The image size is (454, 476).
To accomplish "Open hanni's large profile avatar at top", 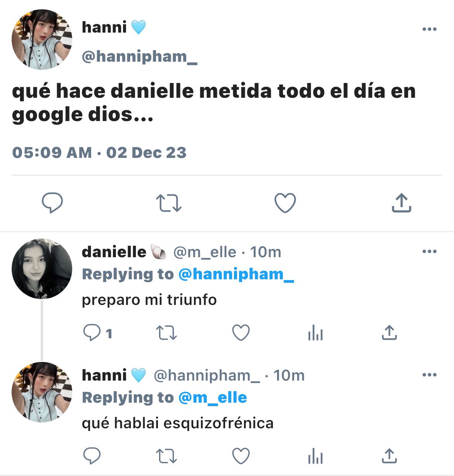I will [x=42, y=40].
